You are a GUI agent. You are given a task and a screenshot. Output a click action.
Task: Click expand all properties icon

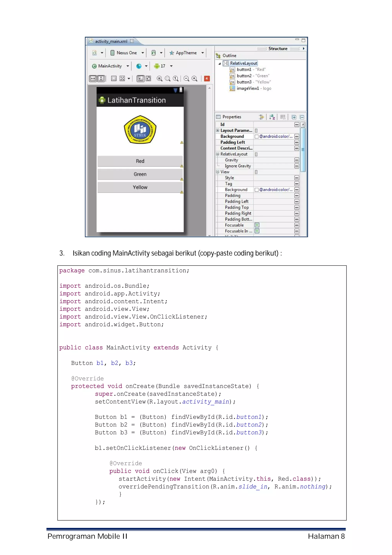coord(294,117)
